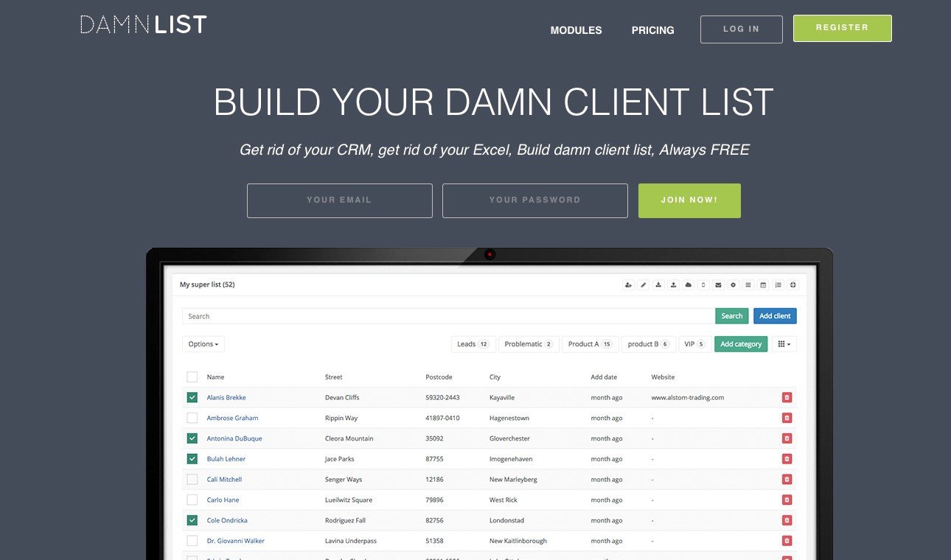Delete the Carlo Hane row with its trash icon

tap(787, 500)
